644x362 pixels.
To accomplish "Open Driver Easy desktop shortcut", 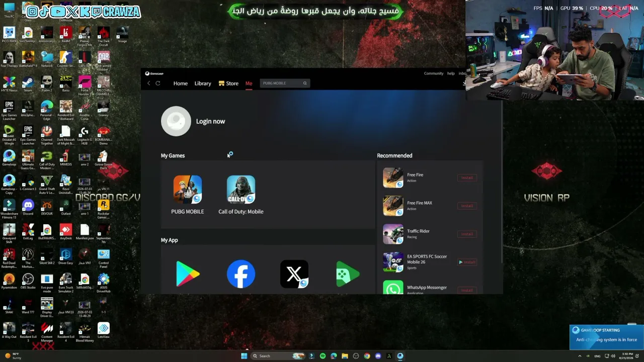I will [x=66, y=256].
